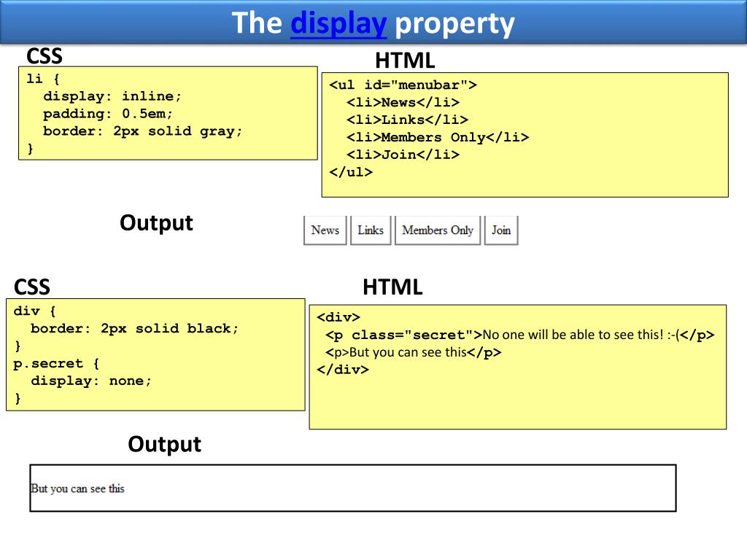
Task: Click the Output heading beside the menu items
Action: click(x=156, y=223)
